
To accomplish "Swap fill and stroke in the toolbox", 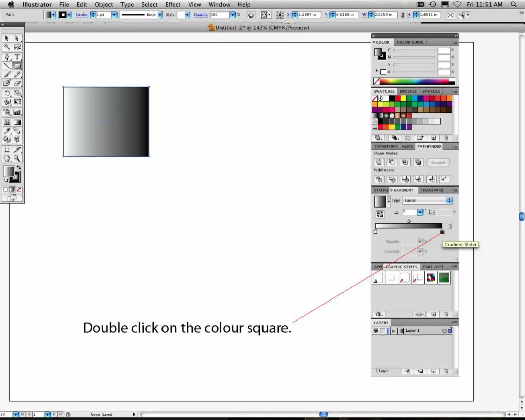I will pos(19,167).
